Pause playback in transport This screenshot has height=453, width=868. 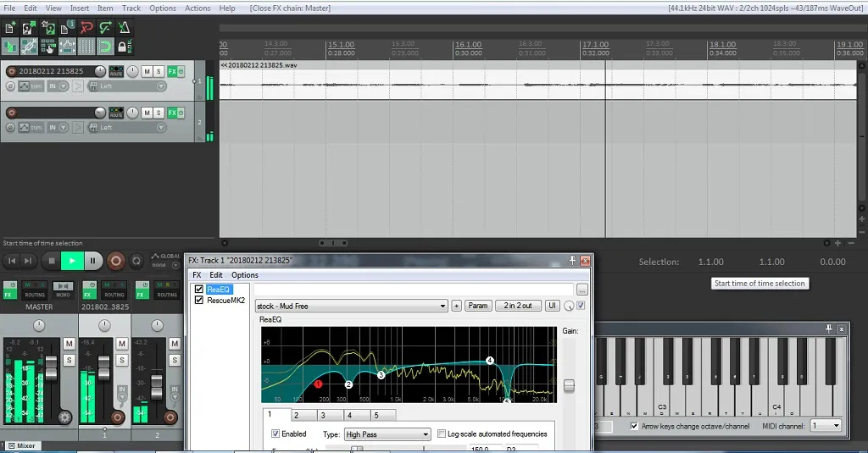pyautogui.click(x=93, y=261)
